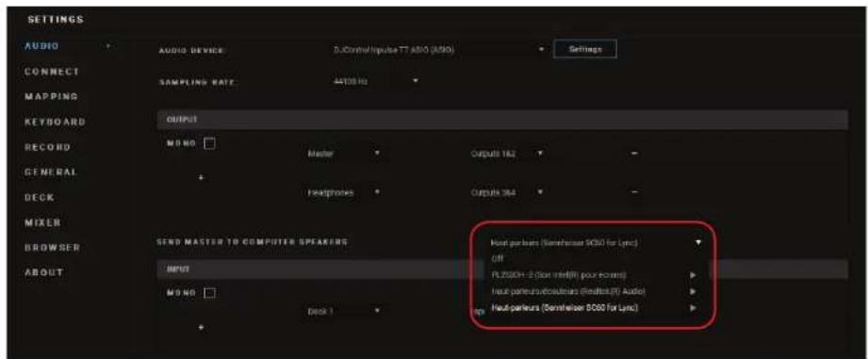The image size is (868, 359).
Task: Open the Connect settings section
Action: click(x=52, y=72)
